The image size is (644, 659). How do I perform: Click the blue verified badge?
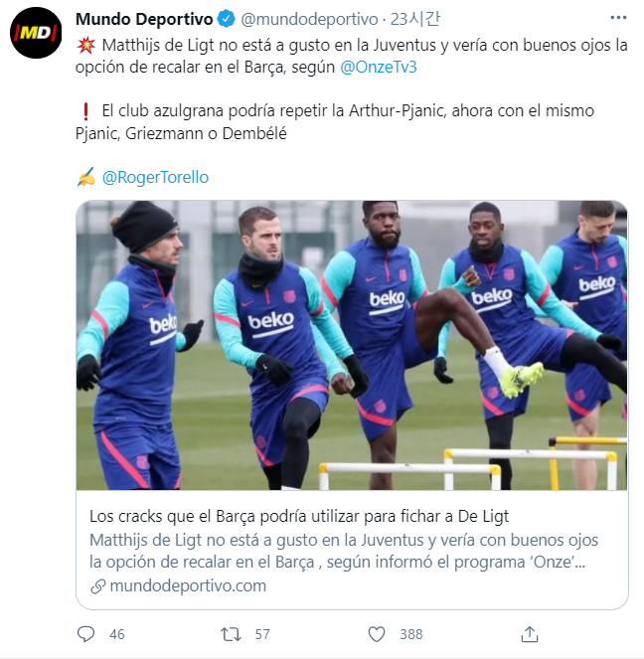coord(227,19)
